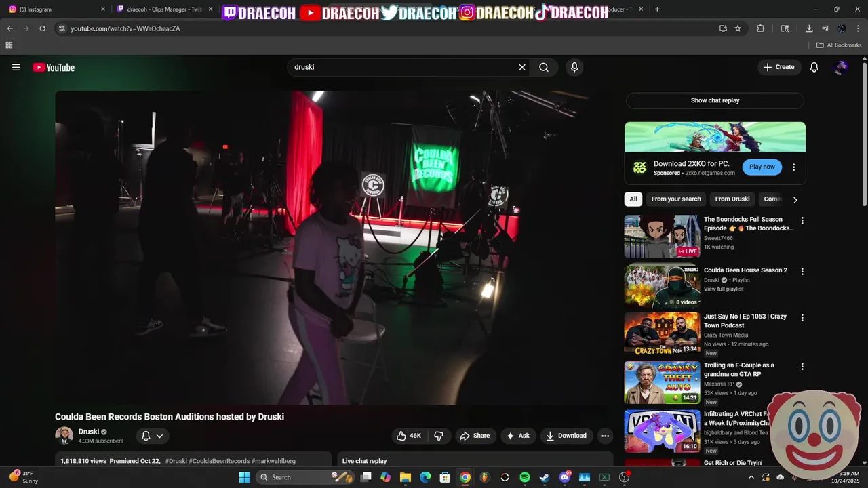Open the YouTube guide hamburger menu
This screenshot has height=488, width=868.
coord(16,67)
